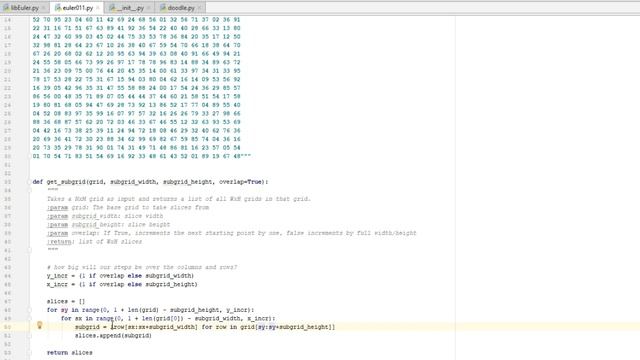Click the '# how big will our steps' comment
The width and height of the screenshot is (640, 360).
(x=142, y=267)
